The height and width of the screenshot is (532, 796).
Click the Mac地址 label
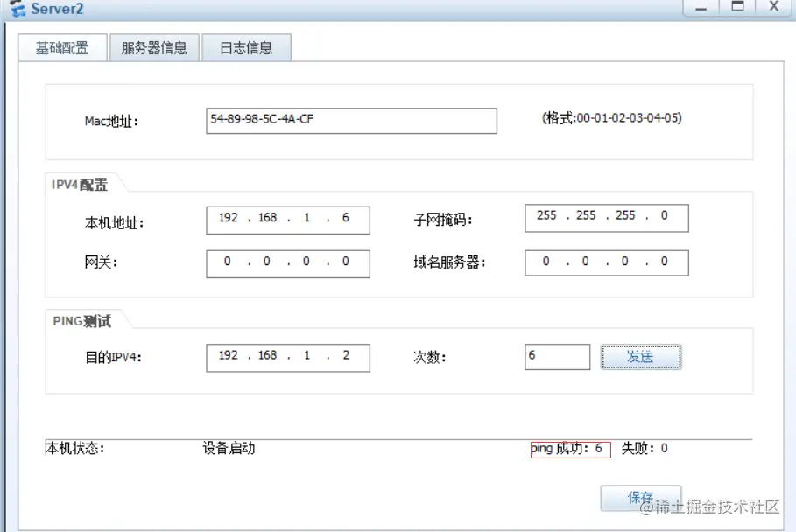pos(111,122)
